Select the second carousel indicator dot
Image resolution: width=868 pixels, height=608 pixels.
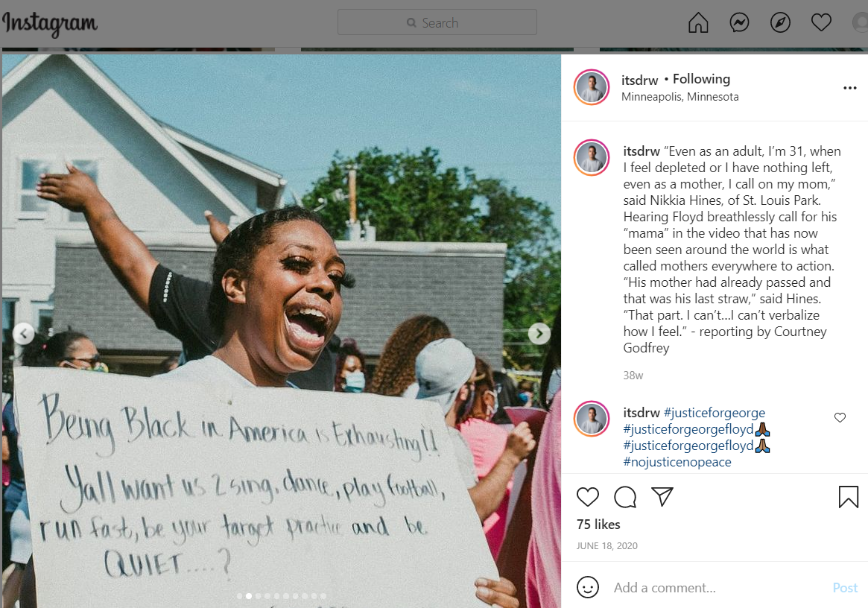(249, 596)
